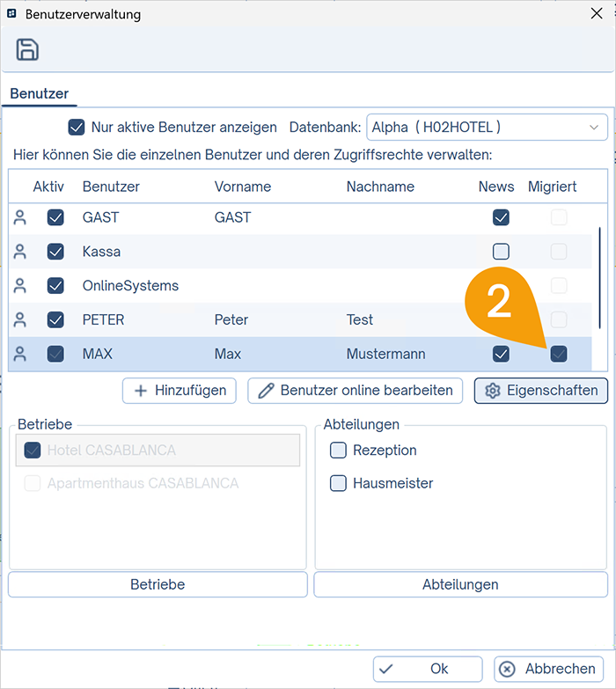Click the Abteilungen button at bottom

460,584
